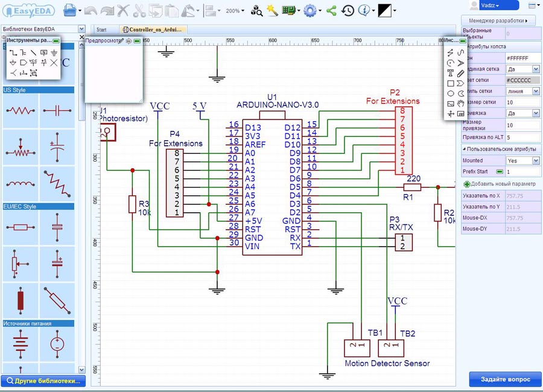This screenshot has width=543, height=392.
Task: Select the hand drag canvas tool
Action: point(460,104)
